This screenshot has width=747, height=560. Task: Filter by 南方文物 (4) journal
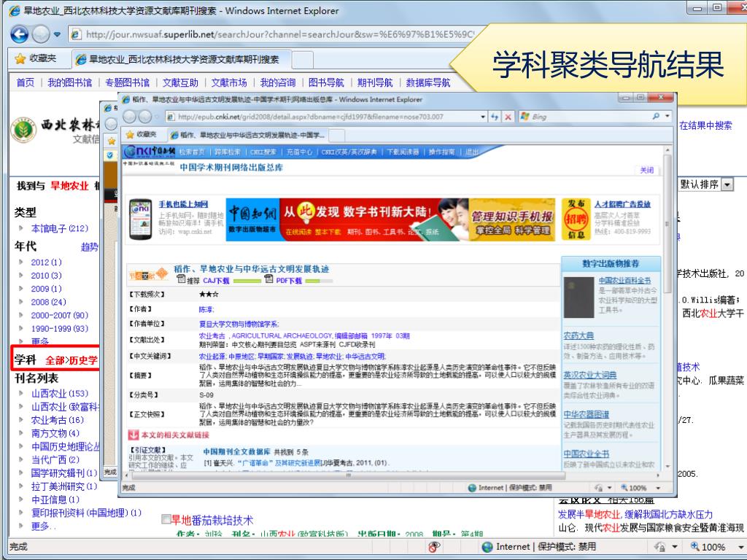pos(55,433)
